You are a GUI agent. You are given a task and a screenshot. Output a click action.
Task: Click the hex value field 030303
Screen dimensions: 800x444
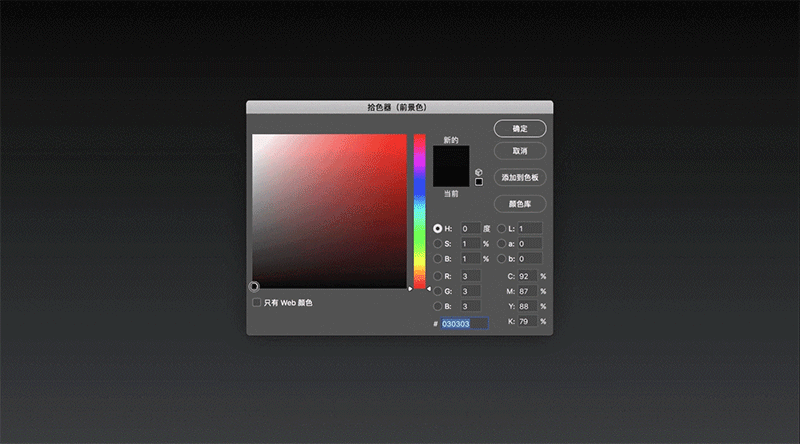tap(464, 324)
